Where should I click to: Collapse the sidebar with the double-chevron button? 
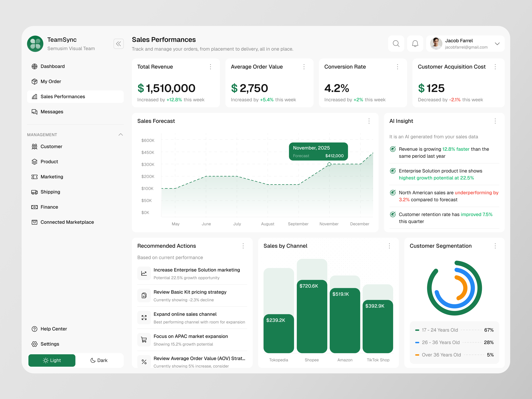tap(119, 44)
